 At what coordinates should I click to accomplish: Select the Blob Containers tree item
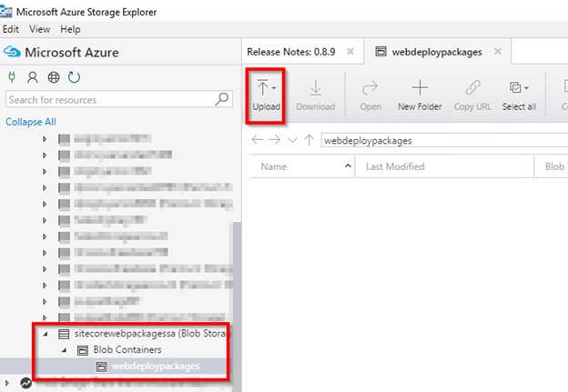[x=127, y=349]
